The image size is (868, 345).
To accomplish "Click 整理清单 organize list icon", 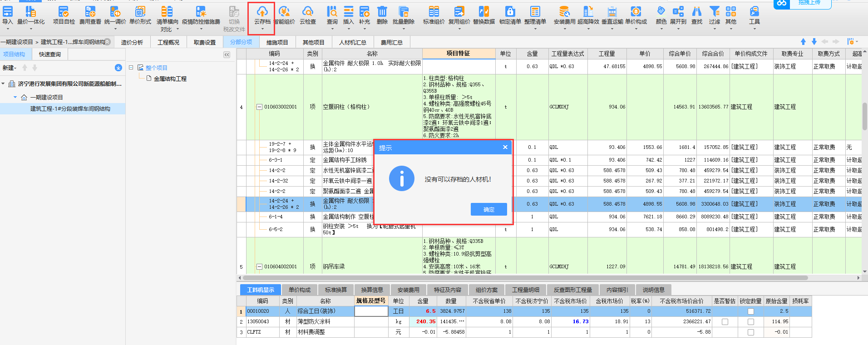I will pyautogui.click(x=535, y=11).
